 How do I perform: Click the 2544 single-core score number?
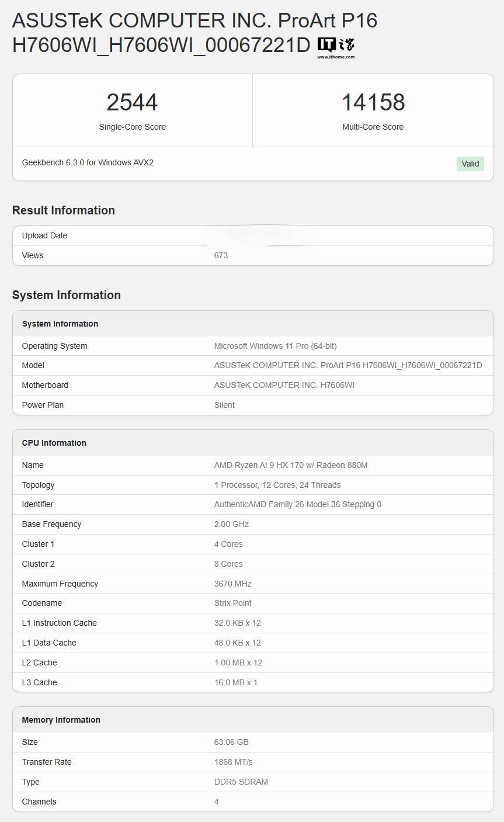[x=132, y=102]
